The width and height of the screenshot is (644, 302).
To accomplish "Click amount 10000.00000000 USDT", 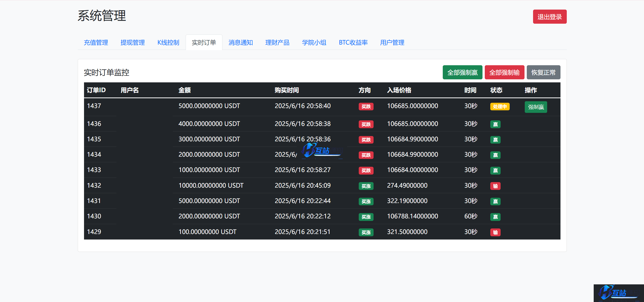I will click(x=211, y=185).
